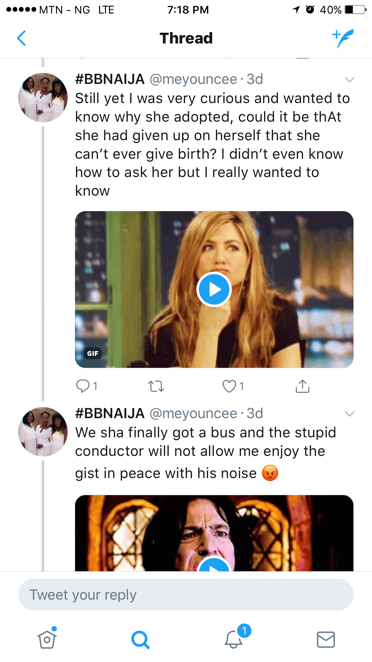372x662 pixels.
Task: Compose new tweet with feather icon
Action: 342,38
